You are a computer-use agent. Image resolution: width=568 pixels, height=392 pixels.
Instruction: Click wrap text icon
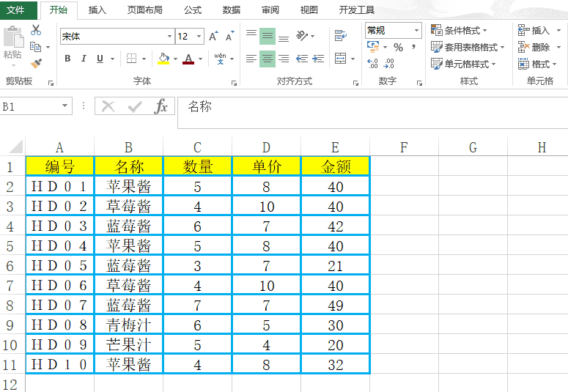341,35
